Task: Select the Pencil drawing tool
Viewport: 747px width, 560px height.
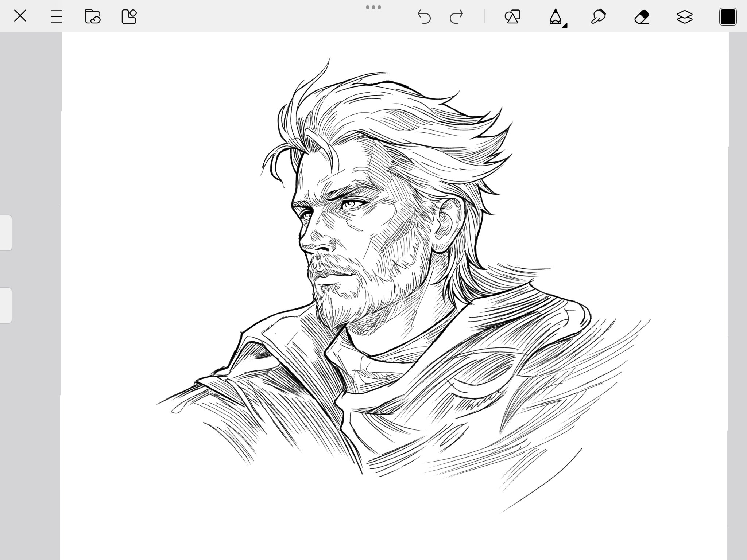Action: pos(555,17)
